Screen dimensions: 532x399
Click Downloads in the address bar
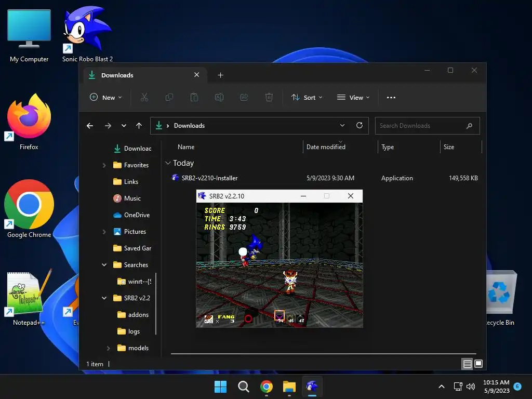[189, 126]
